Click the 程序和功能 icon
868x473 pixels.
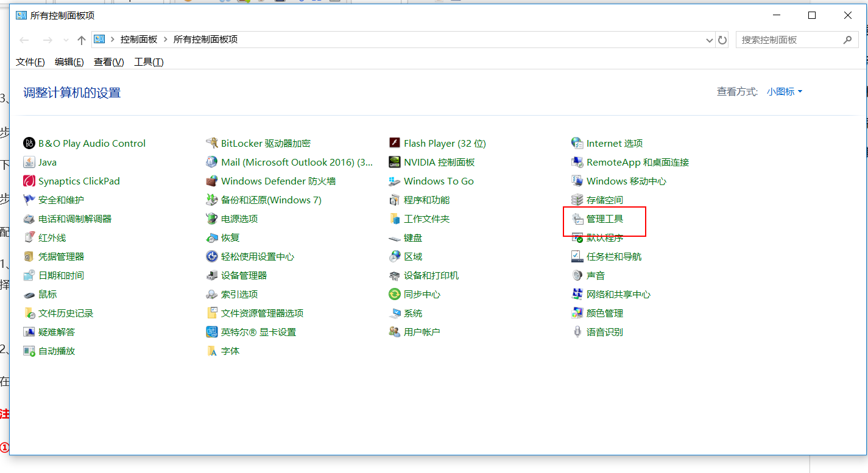394,200
